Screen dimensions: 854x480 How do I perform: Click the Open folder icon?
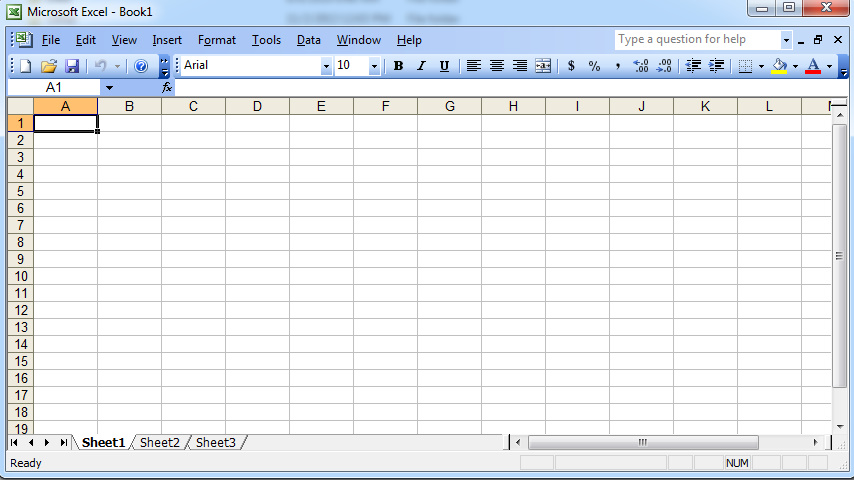[49, 66]
